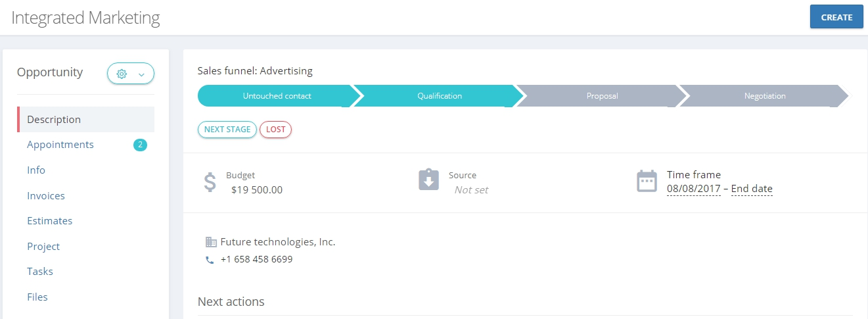Select the Proposal funnel stage
The image size is (868, 319).
(603, 96)
